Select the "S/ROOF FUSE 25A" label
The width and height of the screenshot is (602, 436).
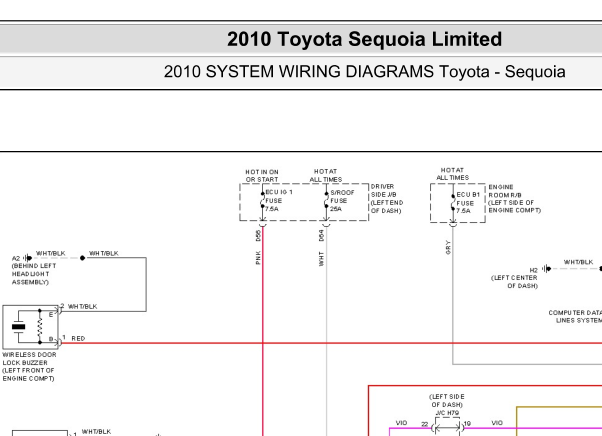[x=342, y=200]
